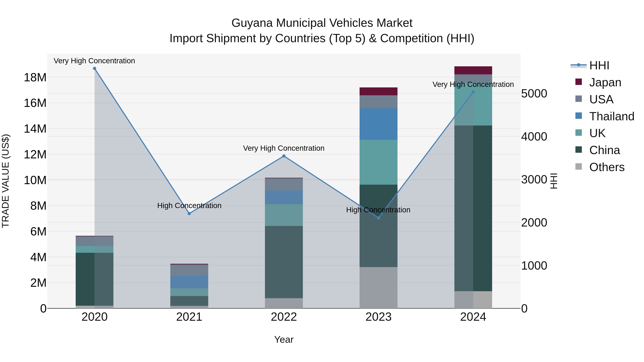Click the 2021 High Concentration annotation
Image resolution: width=644 pixels, height=362 pixels.
click(189, 206)
